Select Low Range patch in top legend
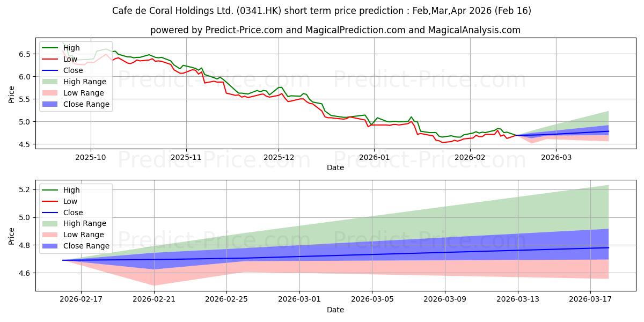The image size is (644, 322). pyautogui.click(x=51, y=93)
